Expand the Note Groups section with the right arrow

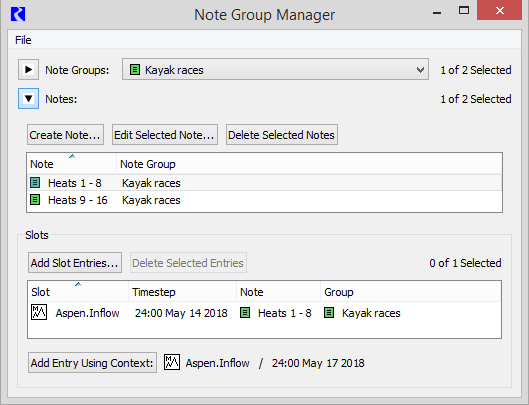pyautogui.click(x=28, y=70)
